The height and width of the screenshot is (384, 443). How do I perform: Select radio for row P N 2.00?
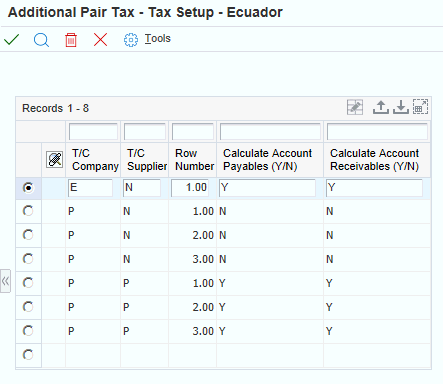28,235
